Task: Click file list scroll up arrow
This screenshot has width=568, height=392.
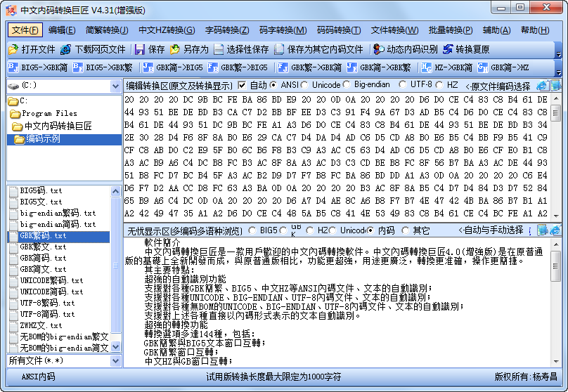Action: (x=115, y=191)
